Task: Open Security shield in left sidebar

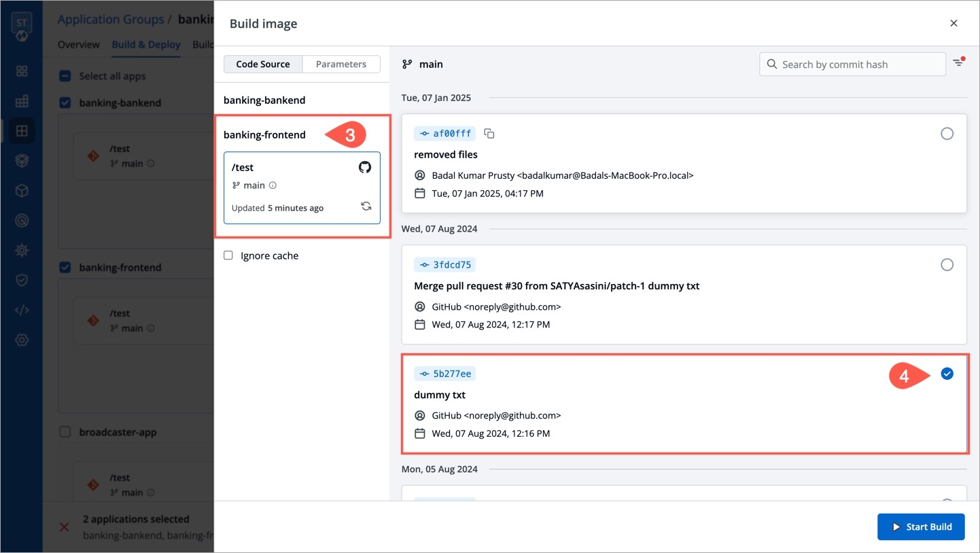Action: [x=22, y=281]
